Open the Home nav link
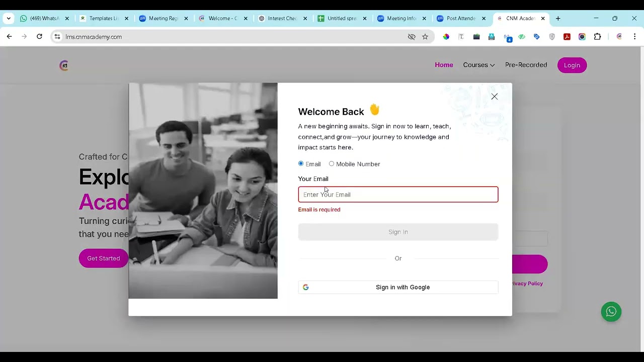The width and height of the screenshot is (644, 362). pyautogui.click(x=444, y=65)
